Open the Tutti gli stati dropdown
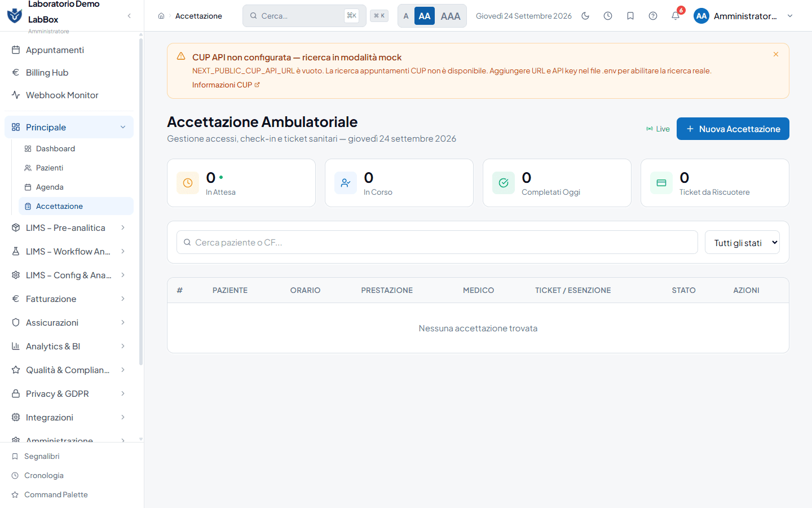The height and width of the screenshot is (508, 812). point(742,242)
